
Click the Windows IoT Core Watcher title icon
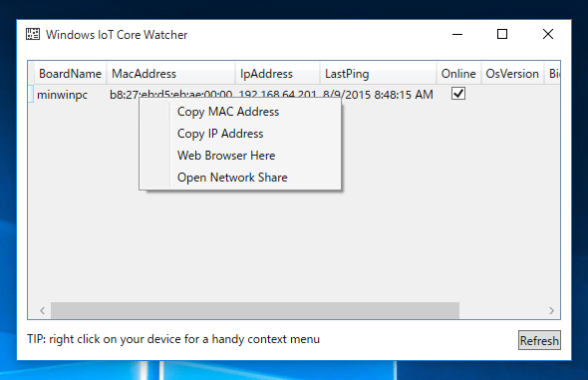33,34
